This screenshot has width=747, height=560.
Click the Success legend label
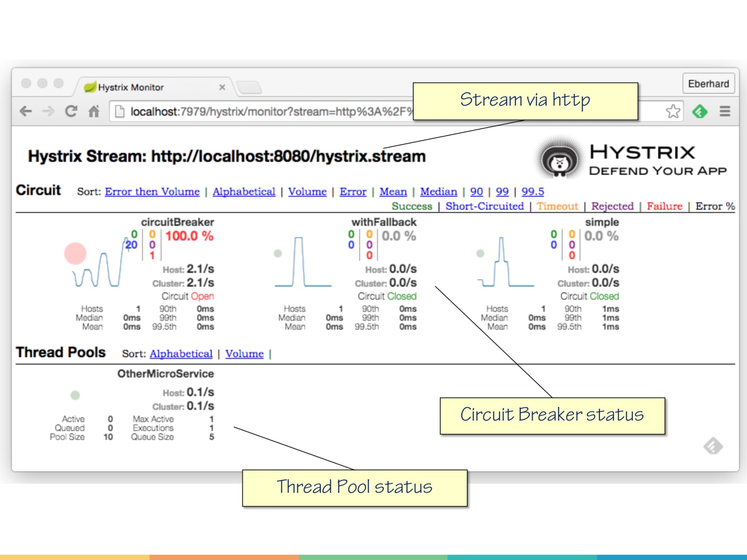click(x=412, y=206)
